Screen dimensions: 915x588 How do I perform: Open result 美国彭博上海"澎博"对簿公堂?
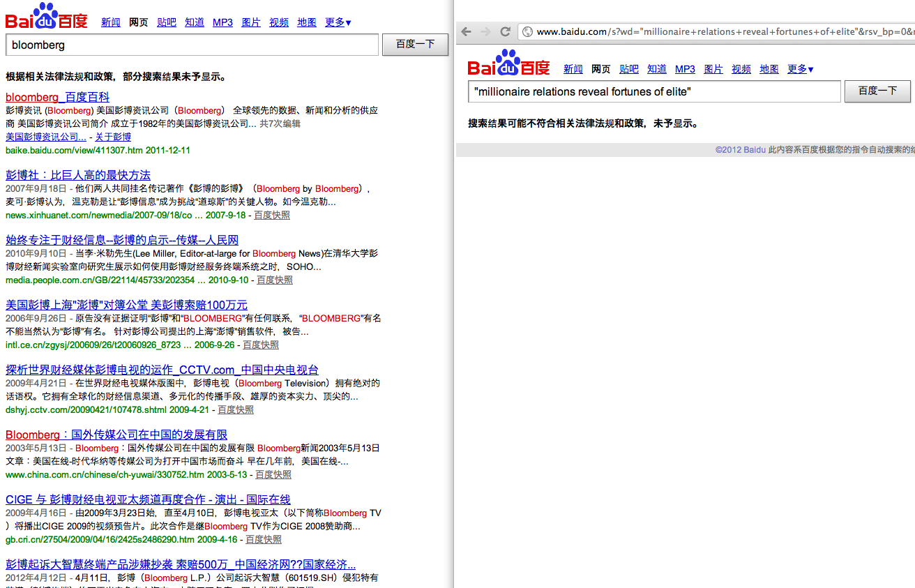[126, 305]
